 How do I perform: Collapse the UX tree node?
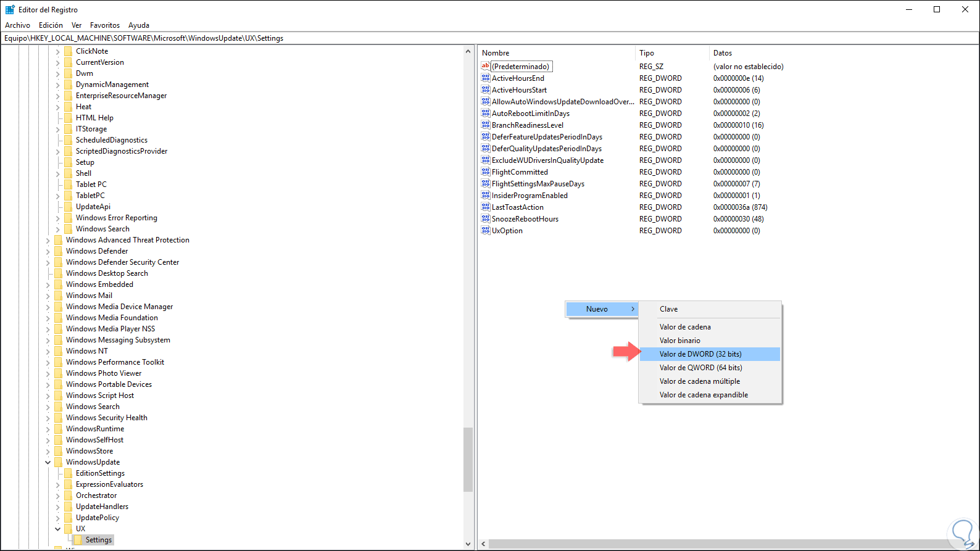[x=58, y=529]
